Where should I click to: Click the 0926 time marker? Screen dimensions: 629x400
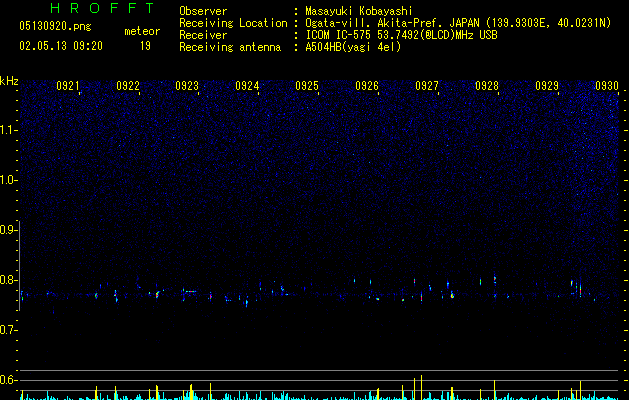pyautogui.click(x=367, y=86)
